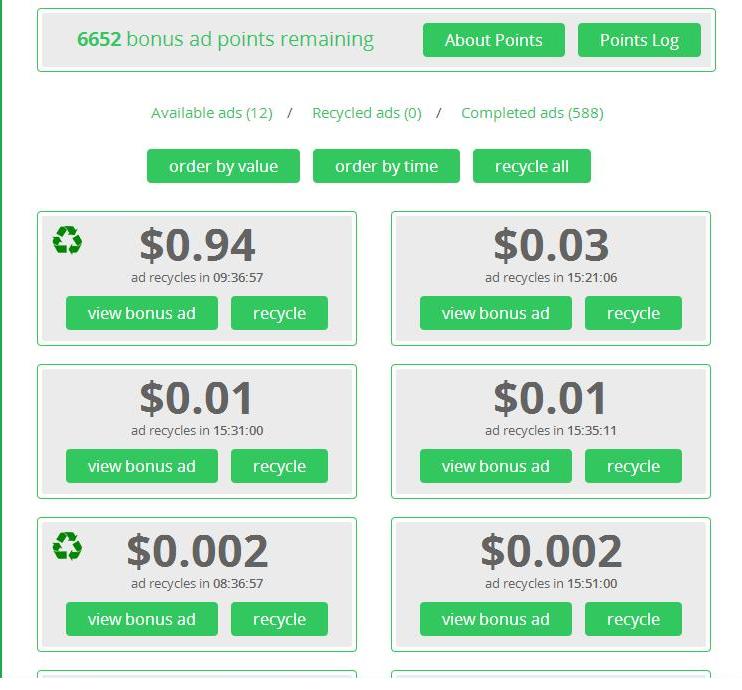View bonus ad recycling in 08:36:57

pos(142,619)
